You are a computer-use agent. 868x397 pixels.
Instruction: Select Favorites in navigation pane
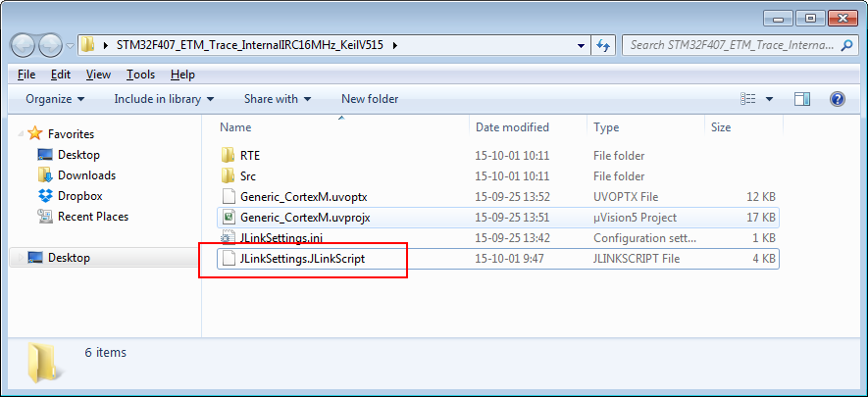[71, 134]
